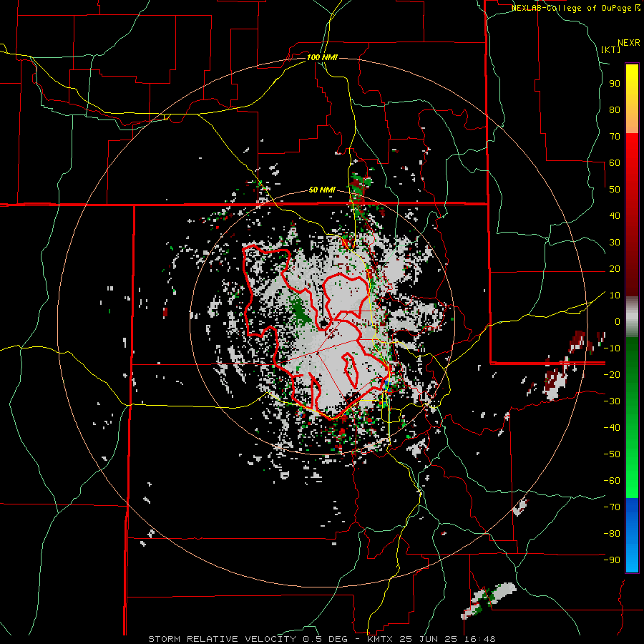The width and height of the screenshot is (644, 644).
Task: Click the STORM RELATIVE VELOCITY caption text
Action: pyautogui.click(x=222, y=639)
